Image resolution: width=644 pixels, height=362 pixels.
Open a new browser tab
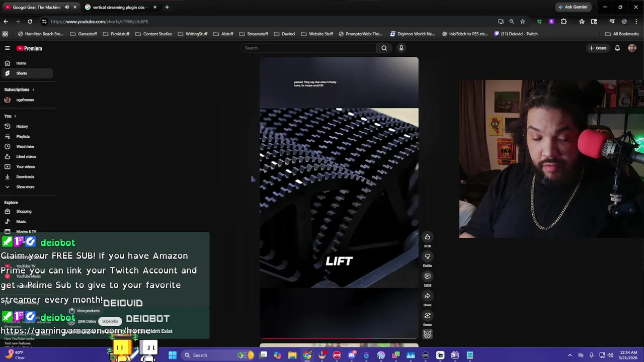tap(167, 7)
